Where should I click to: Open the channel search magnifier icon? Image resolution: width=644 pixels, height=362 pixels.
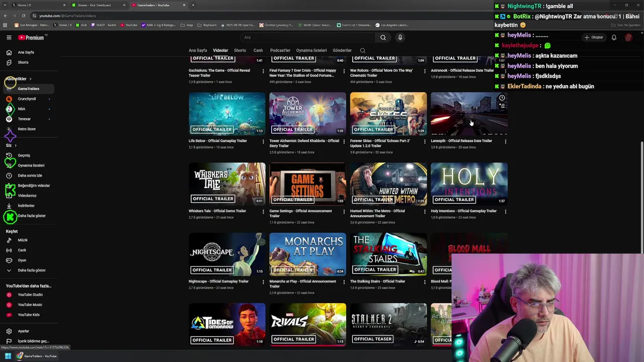[363, 50]
